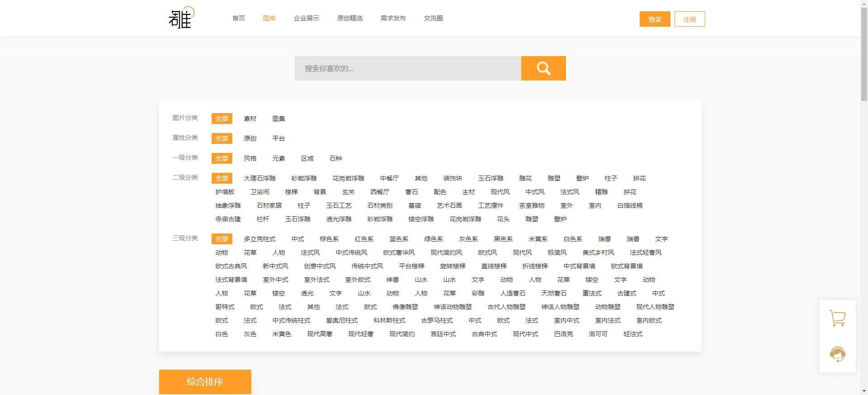Select 平台 in 属性分类 row
Viewport: 868px width, 395px height.
click(x=279, y=138)
